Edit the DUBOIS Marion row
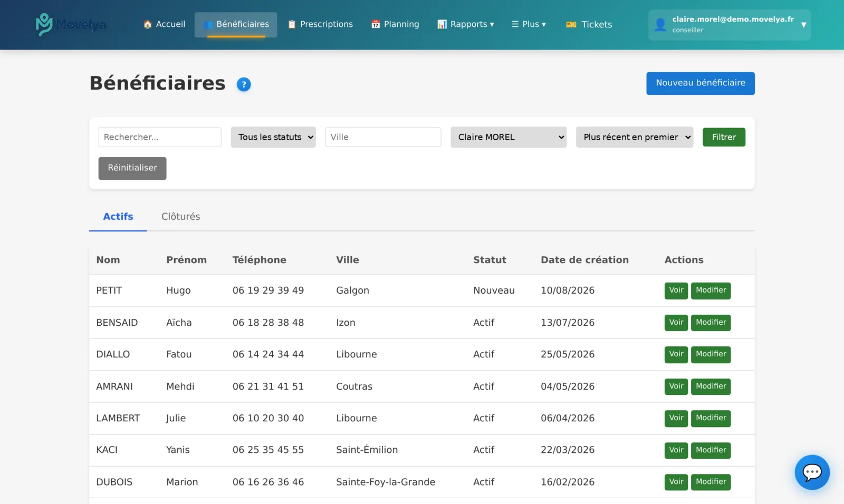This screenshot has width=844, height=504. [711, 482]
